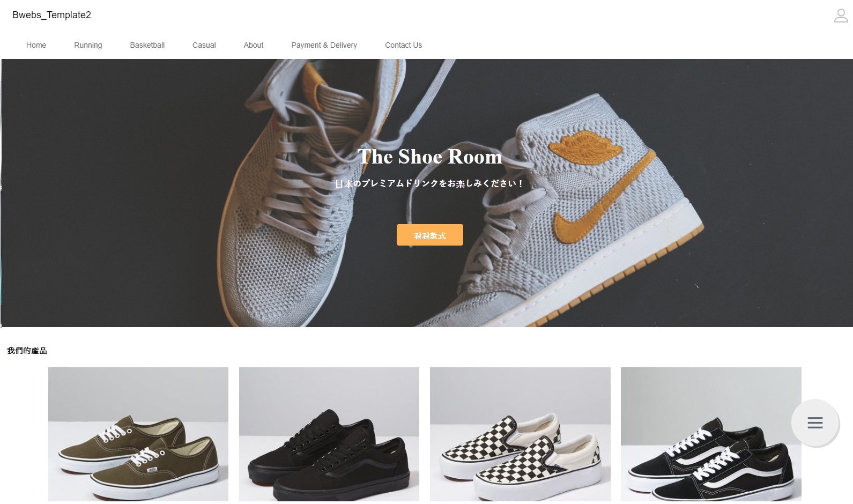853x504 pixels.
Task: Open the all-black sneakers product image
Action: click(x=329, y=434)
